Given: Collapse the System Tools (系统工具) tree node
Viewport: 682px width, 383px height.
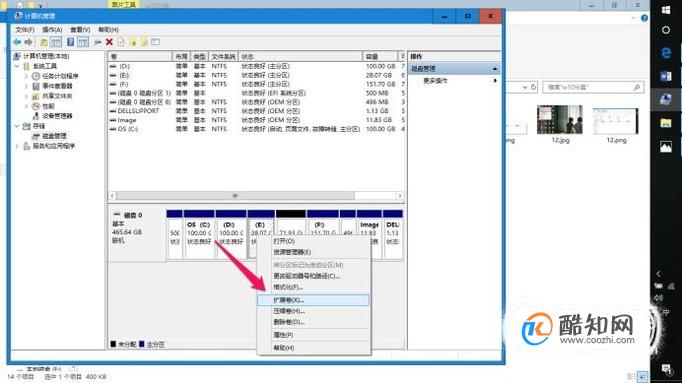Looking at the screenshot, I should pyautogui.click(x=17, y=66).
